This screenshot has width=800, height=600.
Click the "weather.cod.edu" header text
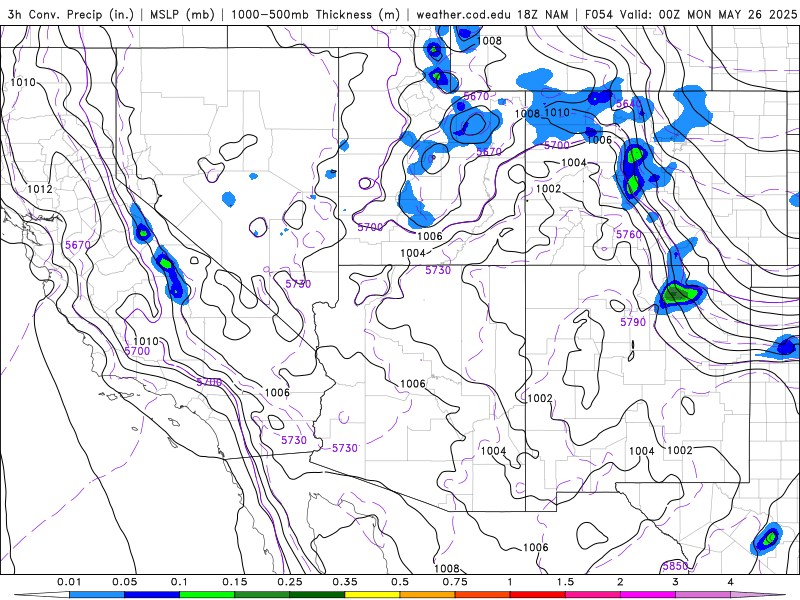coord(463,14)
